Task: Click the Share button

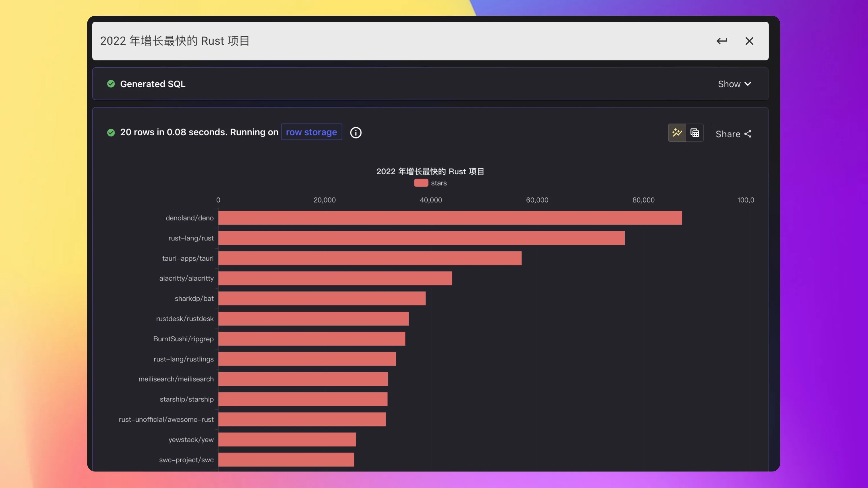Action: pyautogui.click(x=728, y=134)
